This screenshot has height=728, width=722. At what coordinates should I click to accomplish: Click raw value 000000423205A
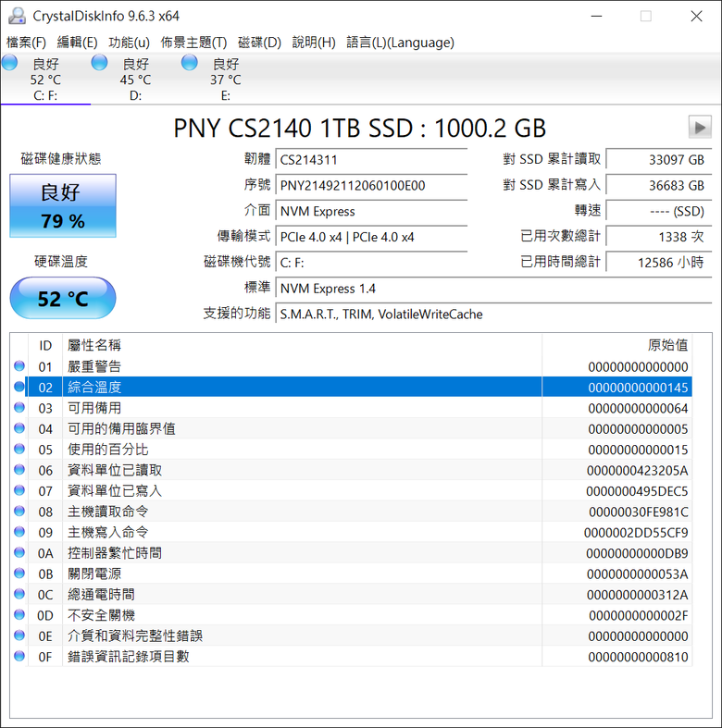637,471
